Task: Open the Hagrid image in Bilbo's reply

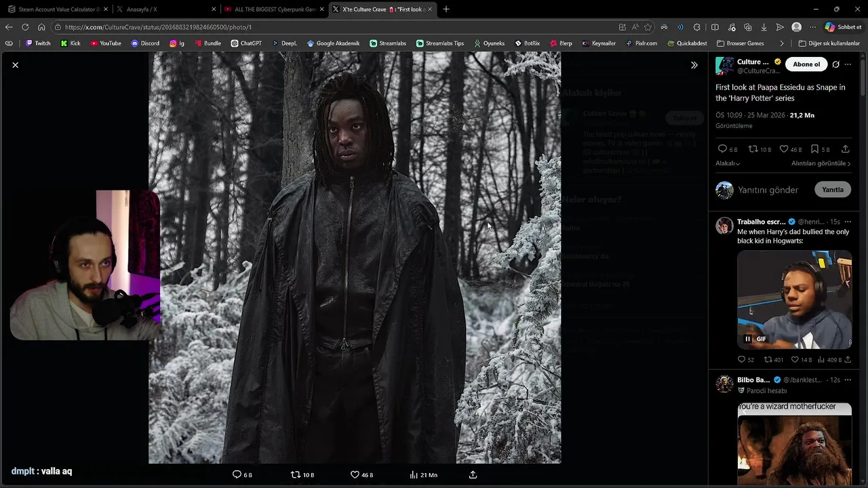Action: pyautogui.click(x=794, y=444)
